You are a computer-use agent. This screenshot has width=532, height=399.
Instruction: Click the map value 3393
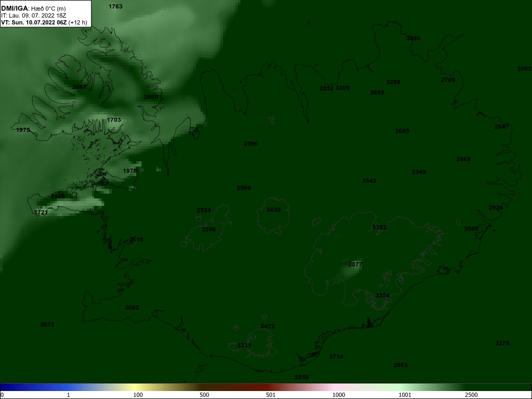tap(524, 69)
